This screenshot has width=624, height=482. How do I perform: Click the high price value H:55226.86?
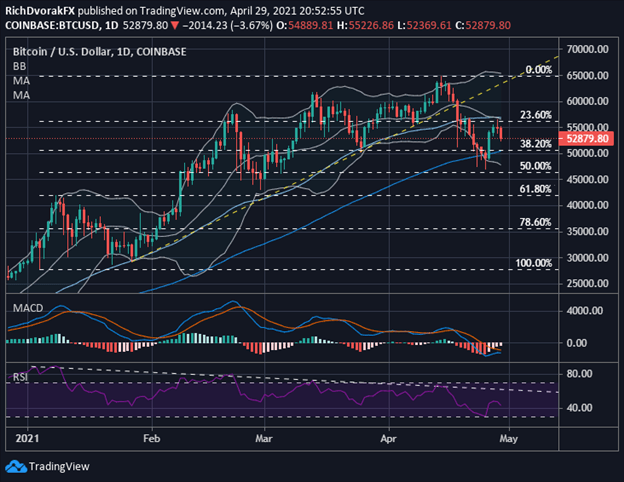click(x=365, y=25)
